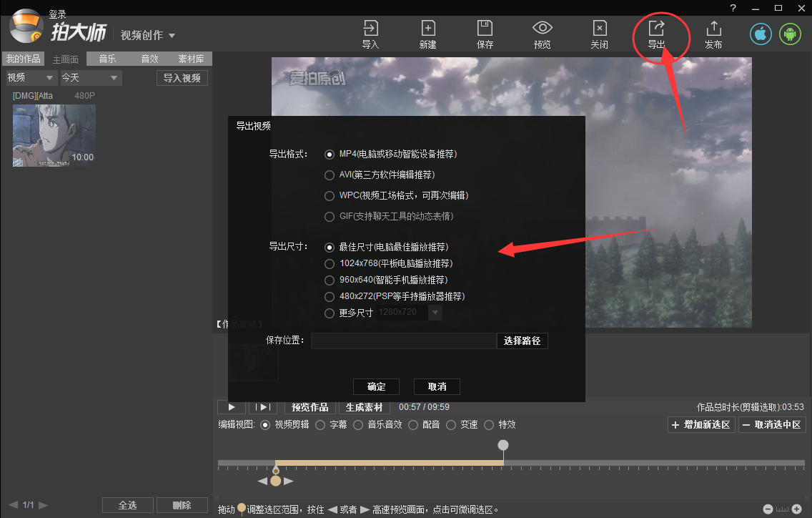The width and height of the screenshot is (812, 518).
Task: Switch to the 音乐 music tab
Action: point(107,59)
